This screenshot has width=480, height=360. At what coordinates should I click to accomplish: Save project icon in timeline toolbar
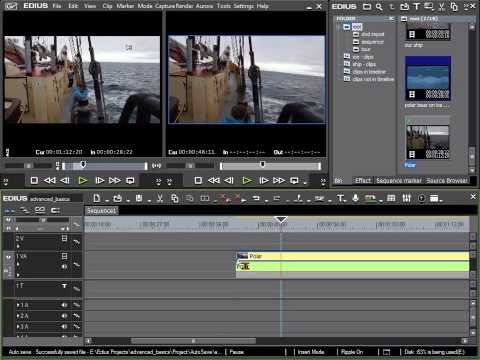(139, 198)
